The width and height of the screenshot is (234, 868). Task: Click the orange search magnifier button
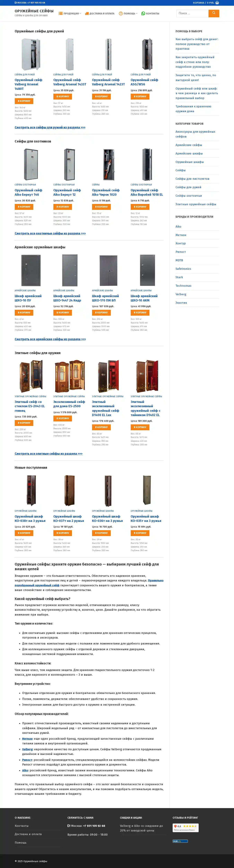point(214,13)
